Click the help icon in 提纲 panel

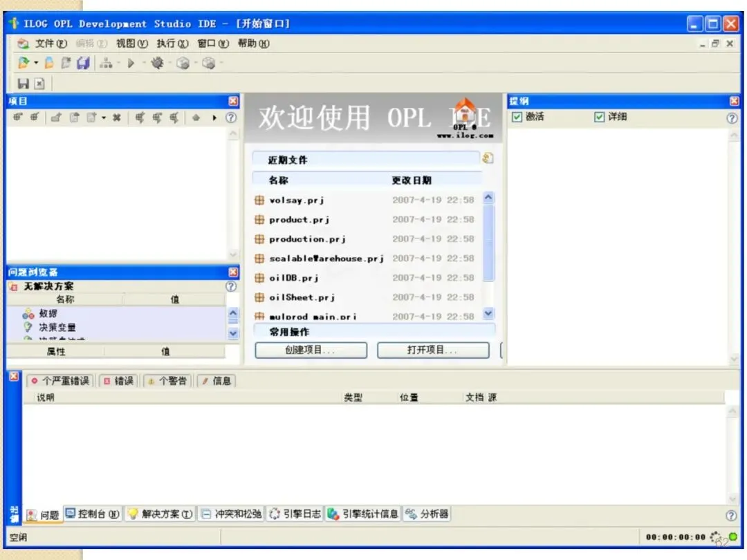pyautogui.click(x=732, y=118)
